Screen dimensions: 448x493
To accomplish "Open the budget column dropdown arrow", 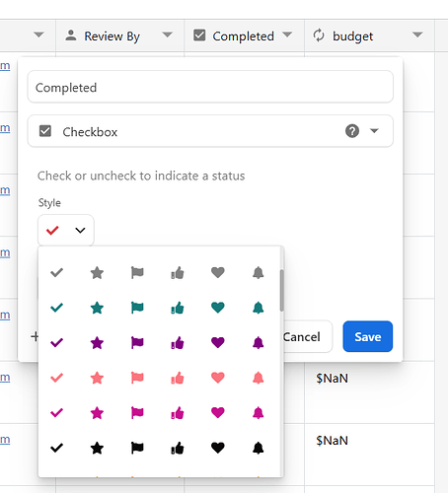I will pyautogui.click(x=417, y=35).
